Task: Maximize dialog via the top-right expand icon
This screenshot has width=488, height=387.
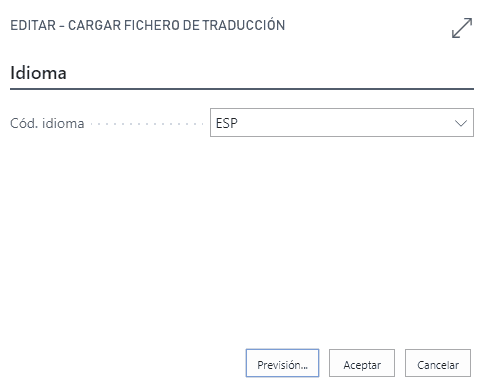Action: click(462, 28)
